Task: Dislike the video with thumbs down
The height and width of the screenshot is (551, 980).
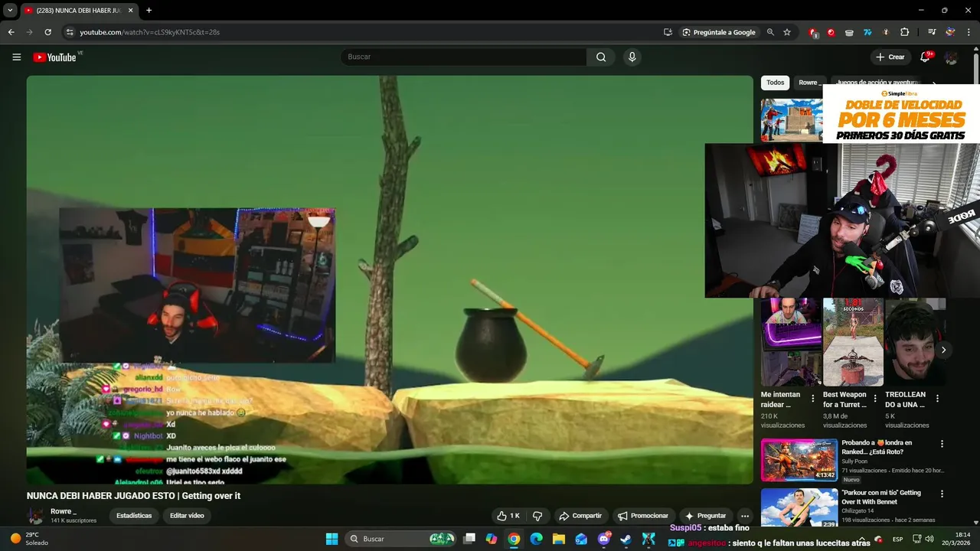Action: pyautogui.click(x=537, y=516)
